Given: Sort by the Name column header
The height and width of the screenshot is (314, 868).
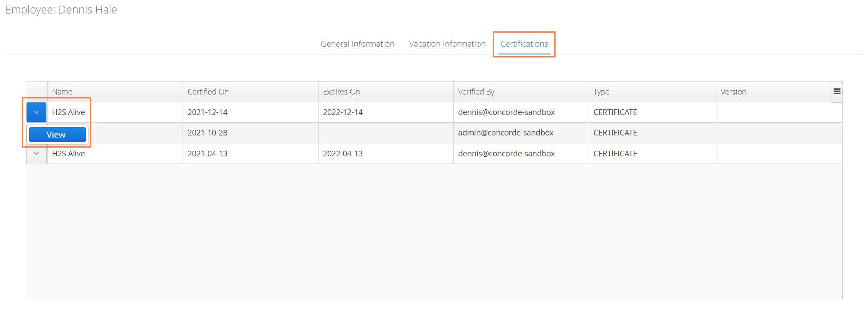Looking at the screenshot, I should pyautogui.click(x=115, y=92).
